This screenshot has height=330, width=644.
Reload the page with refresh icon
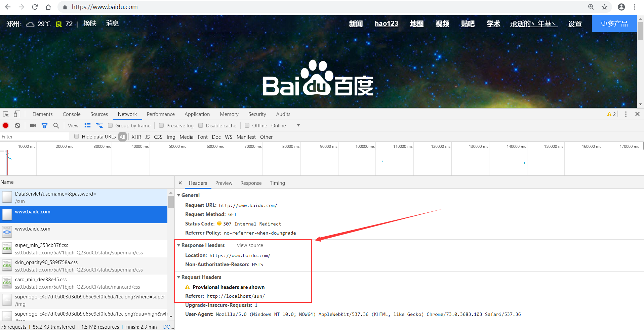[35, 7]
